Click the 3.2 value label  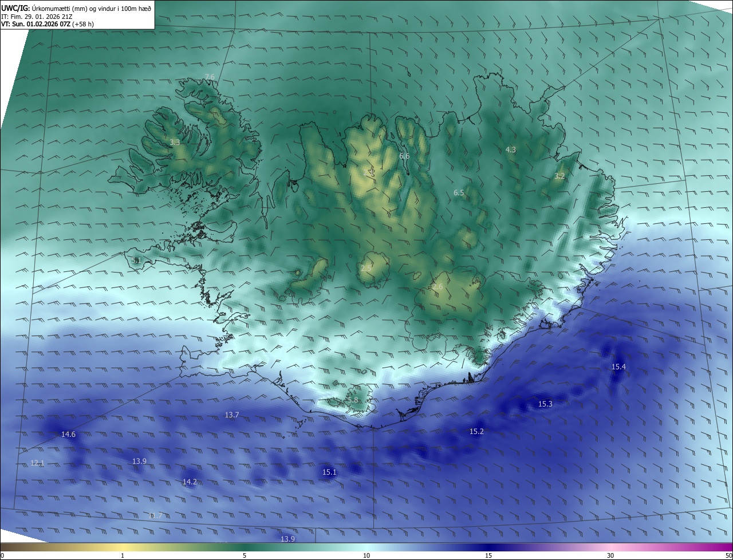click(559, 176)
